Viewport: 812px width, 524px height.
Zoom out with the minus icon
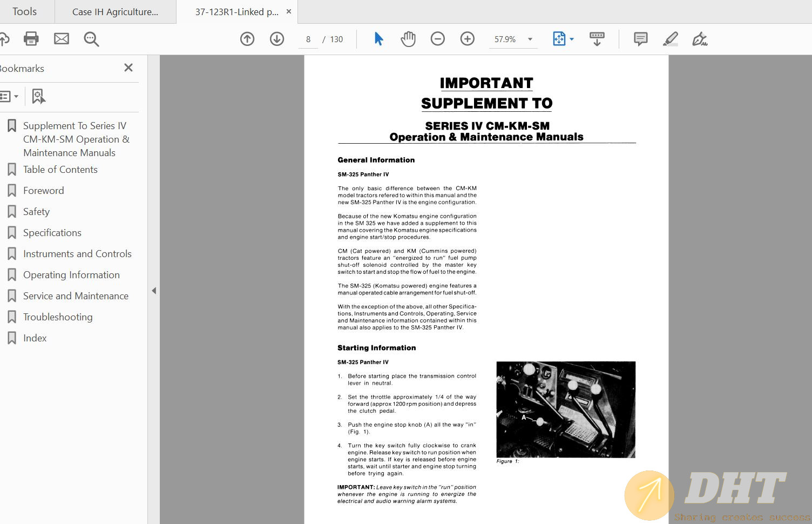[x=438, y=39]
